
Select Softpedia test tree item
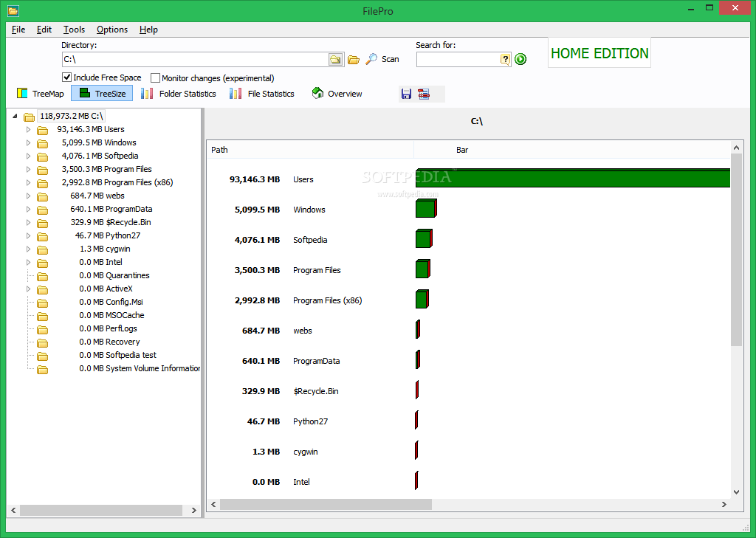117,355
